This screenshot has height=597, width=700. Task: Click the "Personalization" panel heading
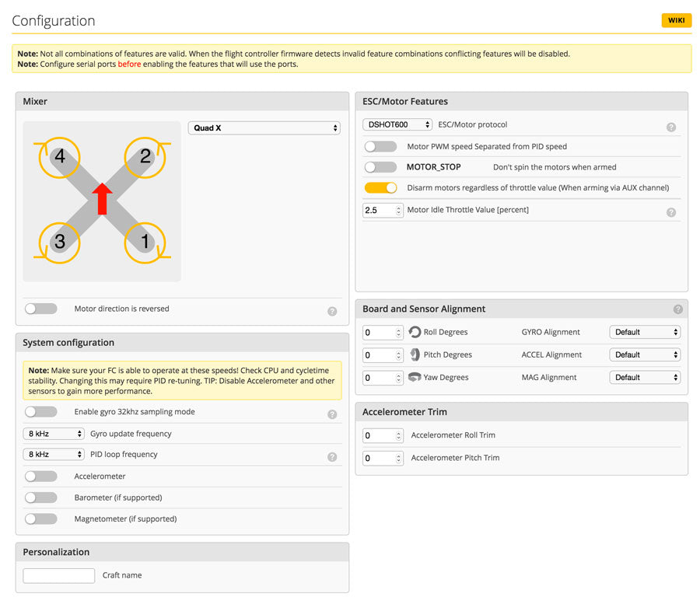pos(56,553)
